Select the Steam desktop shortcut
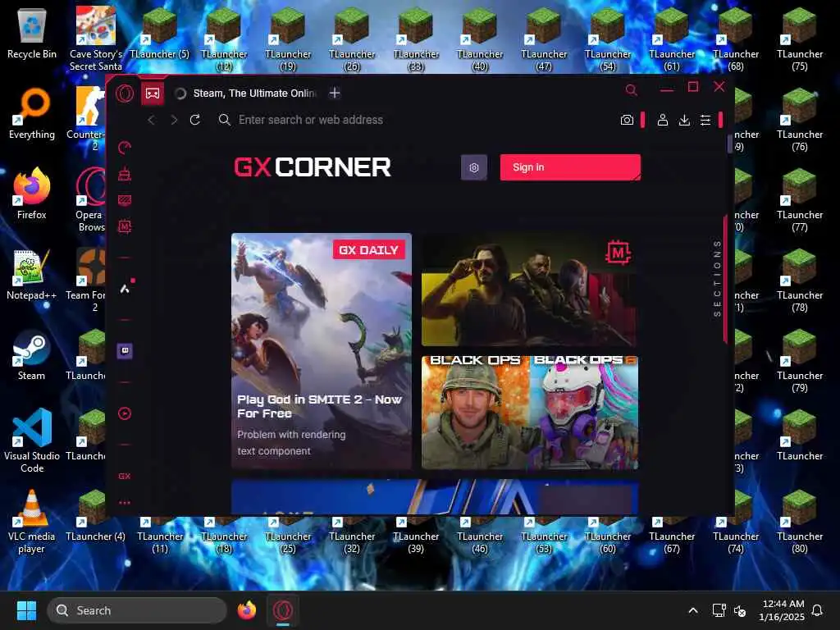Viewport: 840px width, 630px height. click(32, 355)
